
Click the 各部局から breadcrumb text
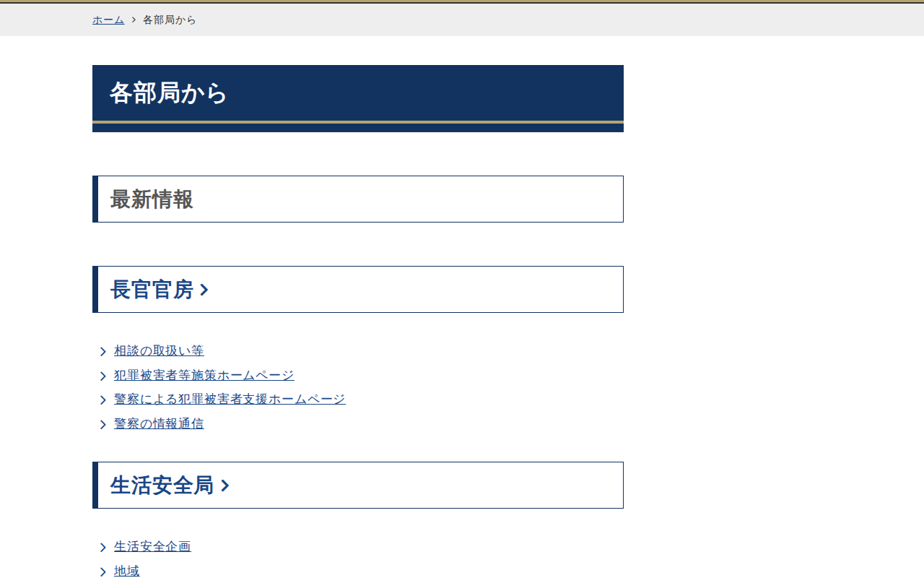[x=170, y=20]
